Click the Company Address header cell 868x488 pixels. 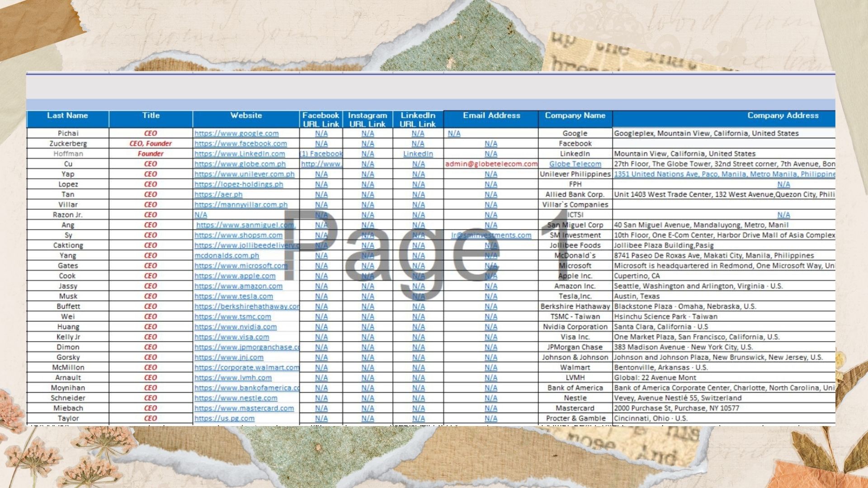[782, 116]
